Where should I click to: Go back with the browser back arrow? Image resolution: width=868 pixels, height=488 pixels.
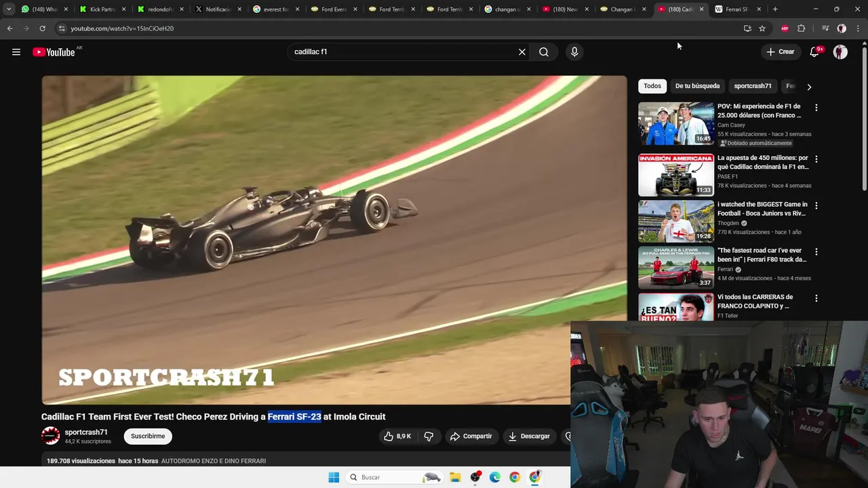coord(9,28)
